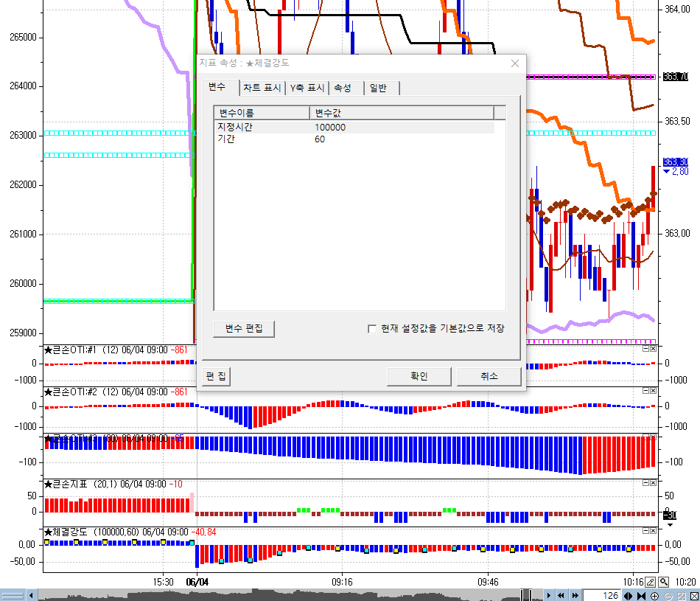Click the bar count field showing 126
This screenshot has height=601, width=700.
click(604, 595)
